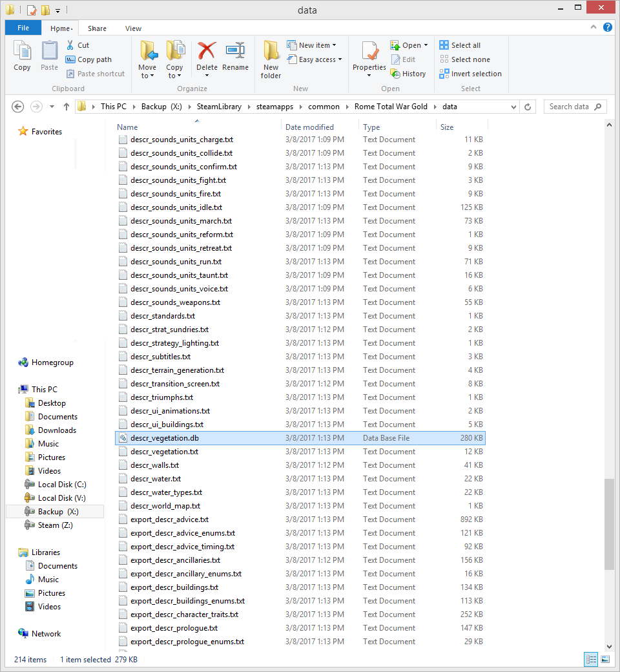Navigate to Rome Total War Gold breadcrumb
Screen dimensions: 620x672
point(391,107)
